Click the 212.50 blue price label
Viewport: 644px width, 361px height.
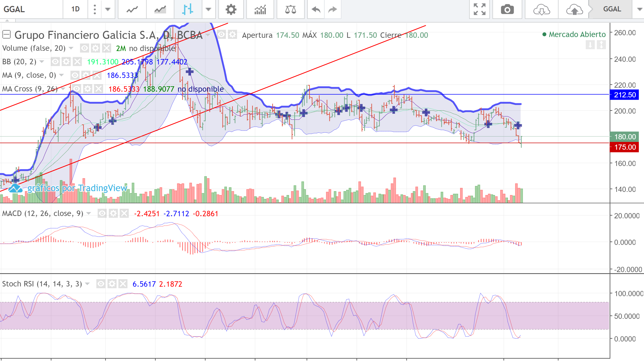pos(625,95)
